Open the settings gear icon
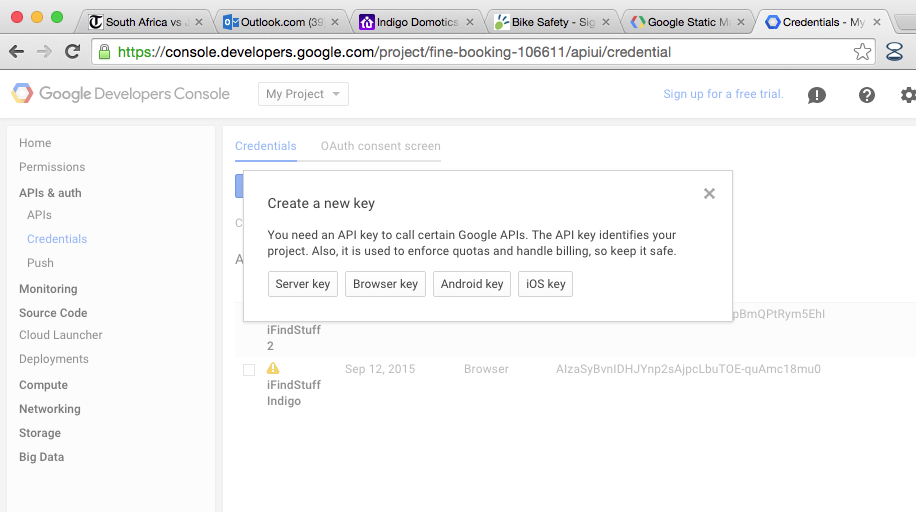The image size is (916, 512). click(x=908, y=95)
